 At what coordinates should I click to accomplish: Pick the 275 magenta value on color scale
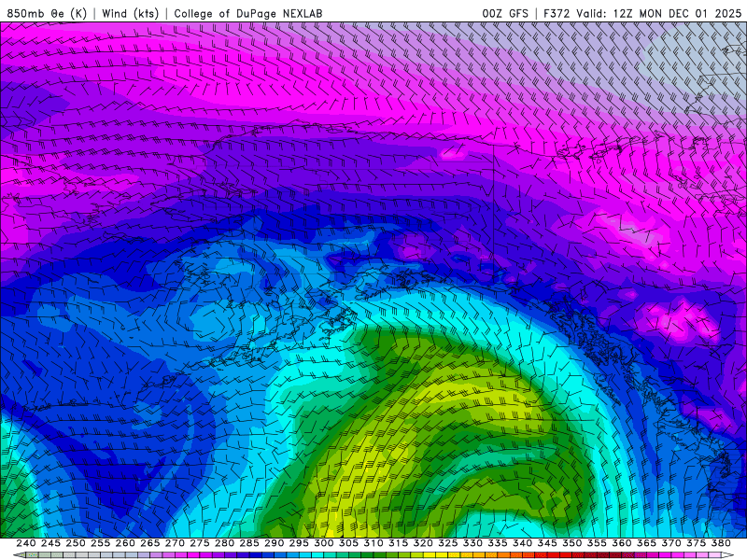[200, 543]
